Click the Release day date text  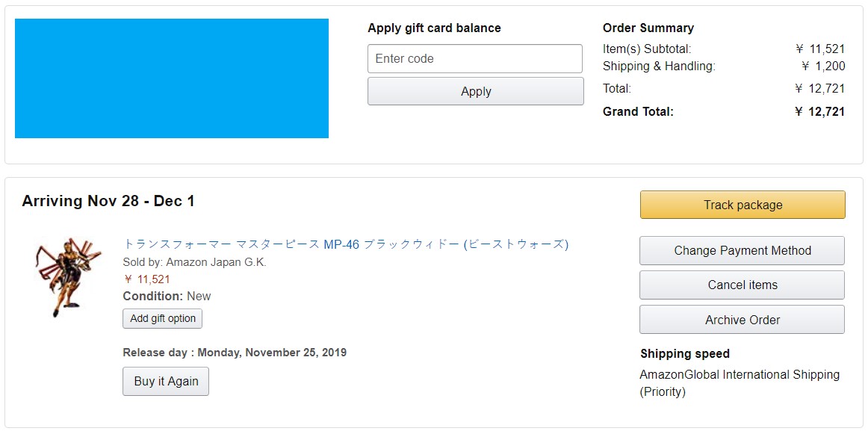(235, 353)
